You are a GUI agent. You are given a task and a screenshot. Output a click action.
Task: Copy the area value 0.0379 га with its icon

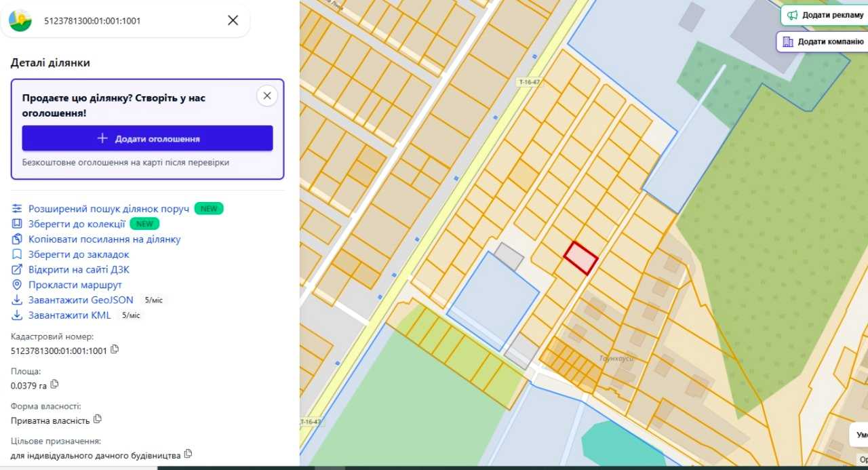[x=54, y=384]
